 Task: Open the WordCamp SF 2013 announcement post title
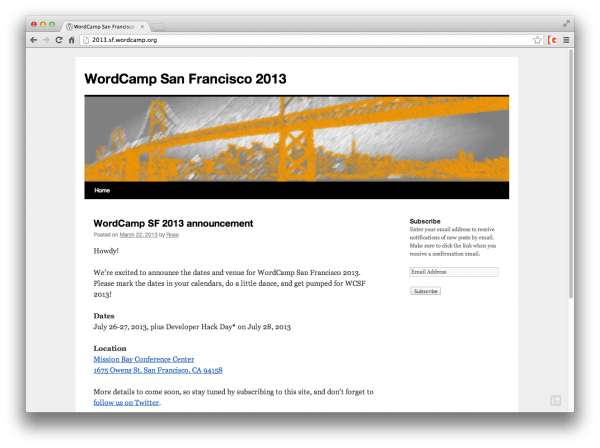pos(173,223)
